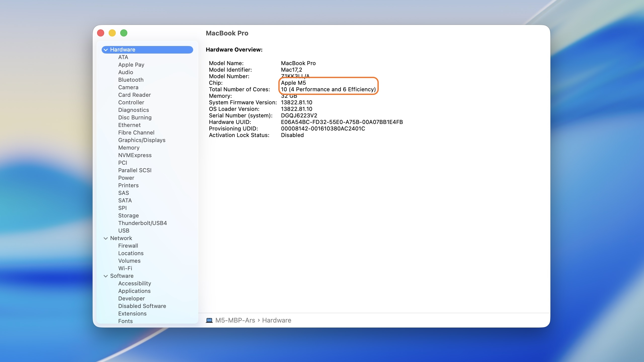The height and width of the screenshot is (362, 644).
Task: Open the Graphics/Displays section
Action: pos(142,140)
